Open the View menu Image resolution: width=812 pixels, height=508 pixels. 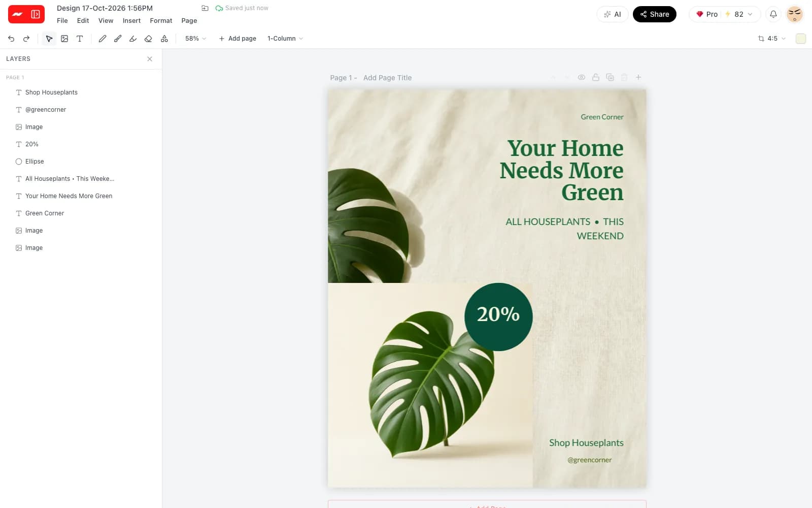coord(106,21)
